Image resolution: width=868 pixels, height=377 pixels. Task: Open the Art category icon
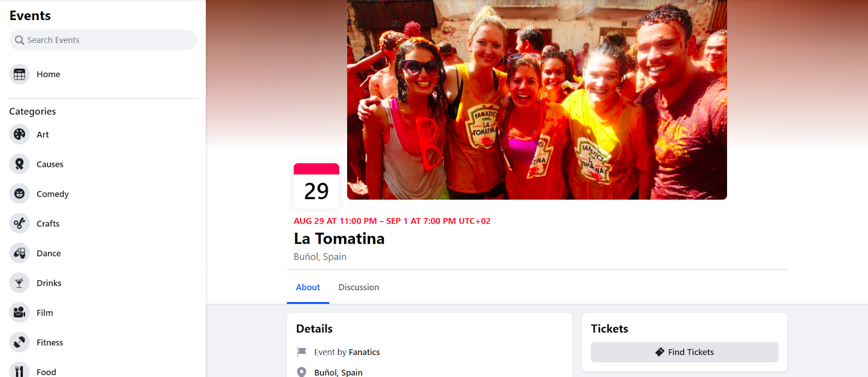pyautogui.click(x=20, y=135)
